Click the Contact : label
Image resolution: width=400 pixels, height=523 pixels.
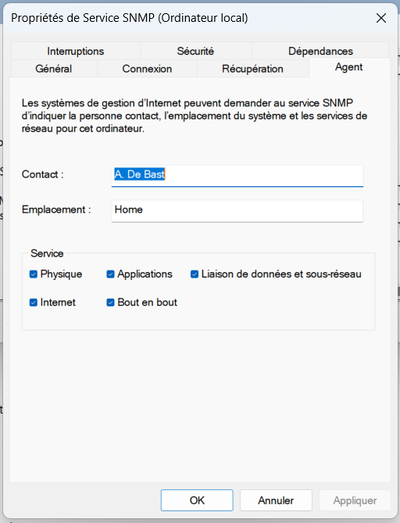click(x=43, y=174)
